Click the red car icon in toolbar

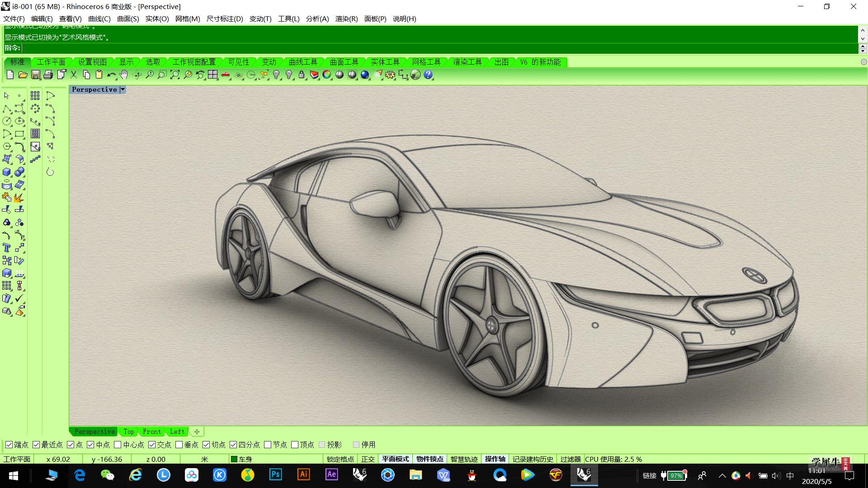(x=226, y=75)
